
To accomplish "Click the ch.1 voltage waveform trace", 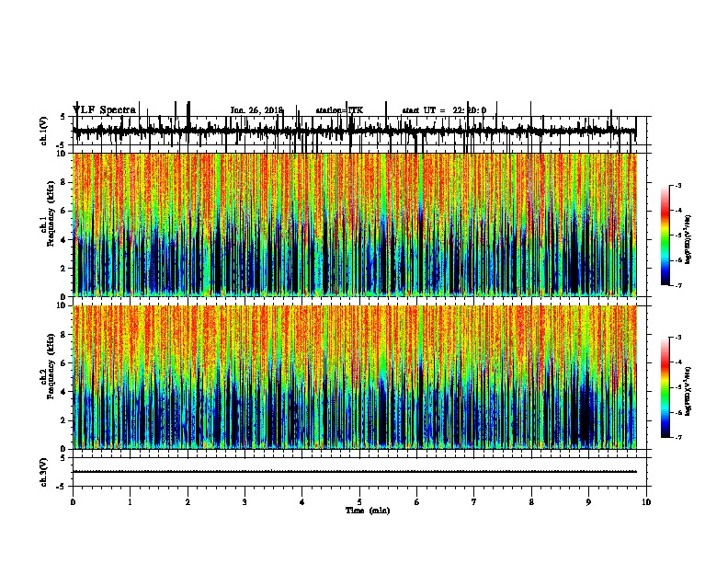I will point(354,131).
